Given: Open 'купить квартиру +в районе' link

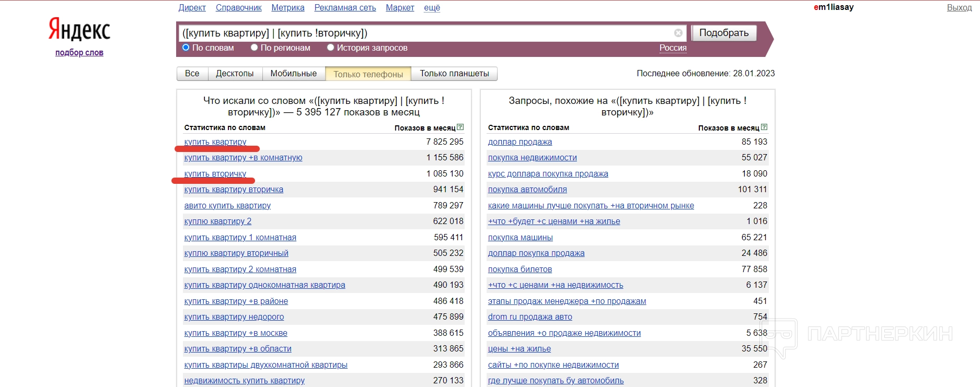Looking at the screenshot, I should (x=236, y=301).
